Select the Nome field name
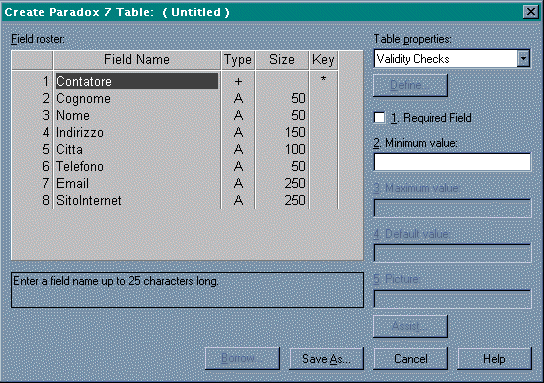This screenshot has height=383, width=544. (137, 116)
